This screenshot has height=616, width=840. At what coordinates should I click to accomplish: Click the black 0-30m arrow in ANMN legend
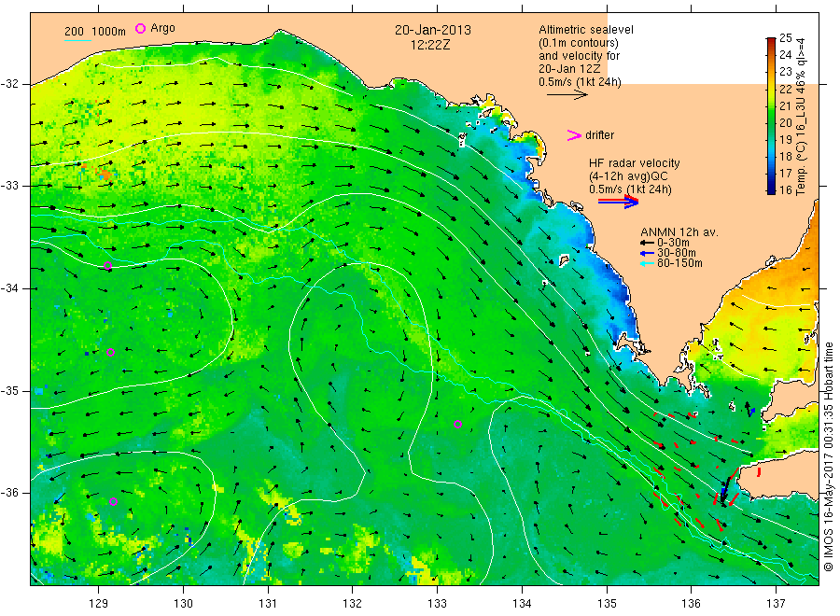click(647, 244)
